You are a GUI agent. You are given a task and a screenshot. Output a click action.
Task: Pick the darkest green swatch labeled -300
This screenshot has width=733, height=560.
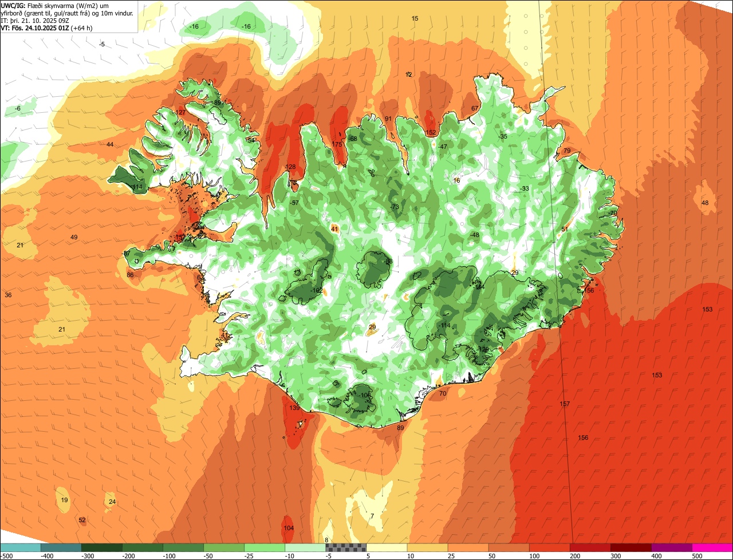coord(102,547)
